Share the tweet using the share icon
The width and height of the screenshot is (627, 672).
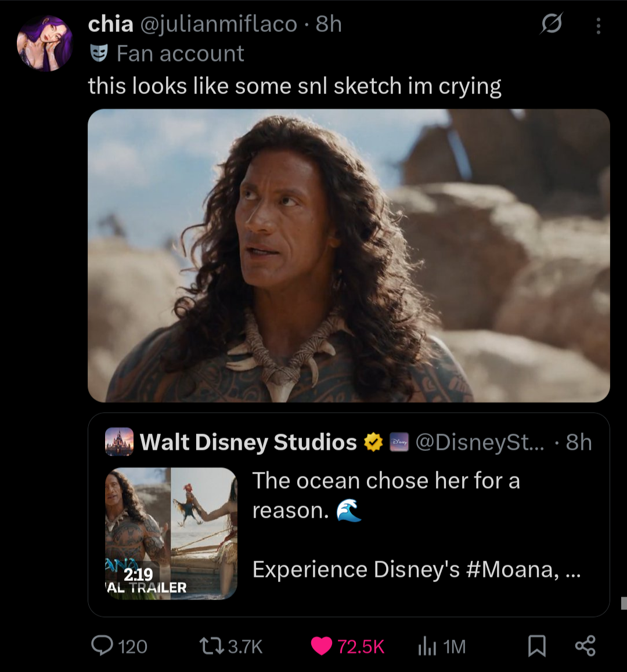pyautogui.click(x=585, y=646)
